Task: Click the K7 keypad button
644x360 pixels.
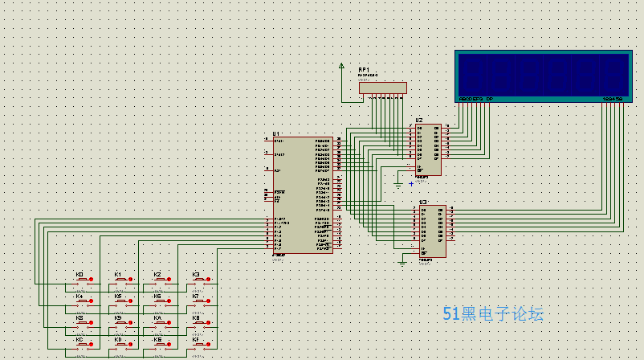Action: [200, 302]
